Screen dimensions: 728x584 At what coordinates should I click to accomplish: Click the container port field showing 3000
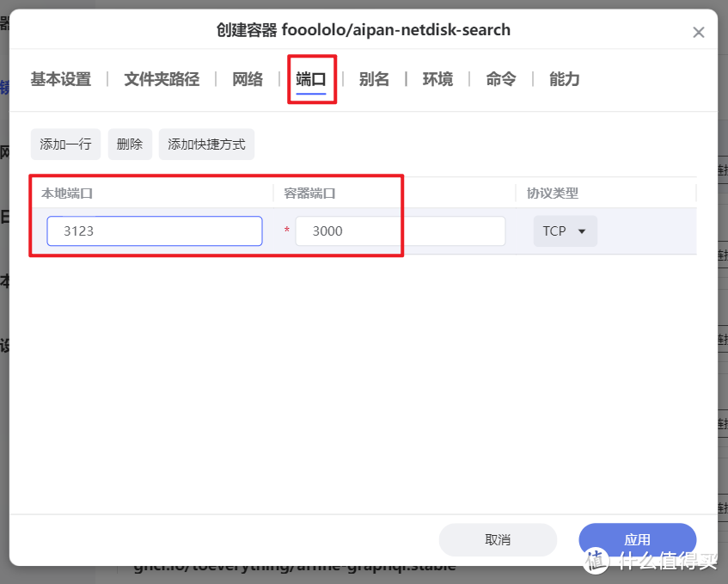pyautogui.click(x=400, y=231)
